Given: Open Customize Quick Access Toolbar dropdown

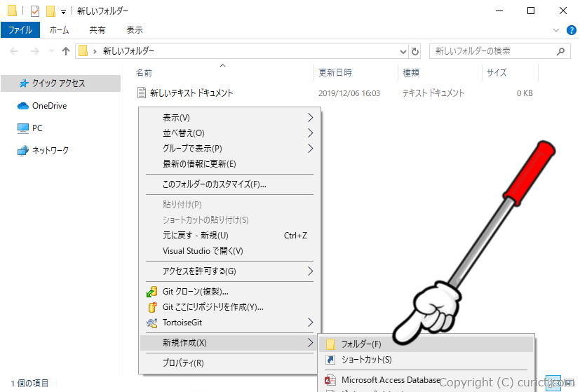Looking at the screenshot, I should [x=63, y=12].
